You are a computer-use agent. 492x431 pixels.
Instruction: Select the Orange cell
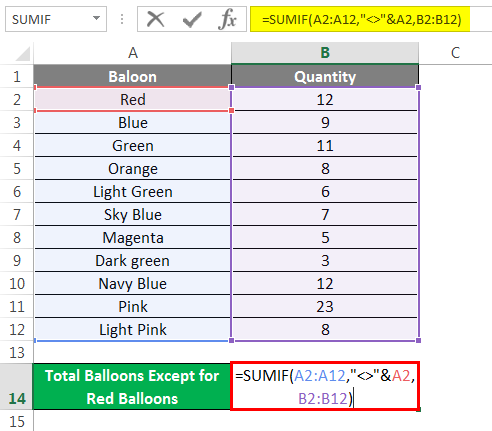point(132,168)
